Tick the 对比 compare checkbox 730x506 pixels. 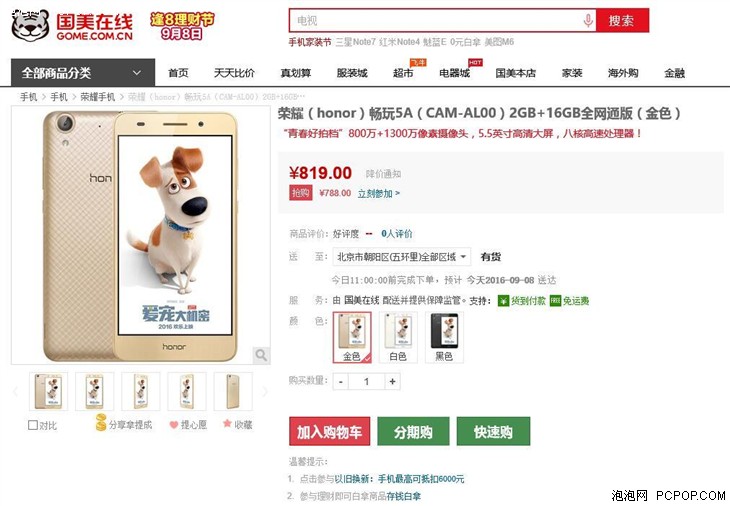33,425
